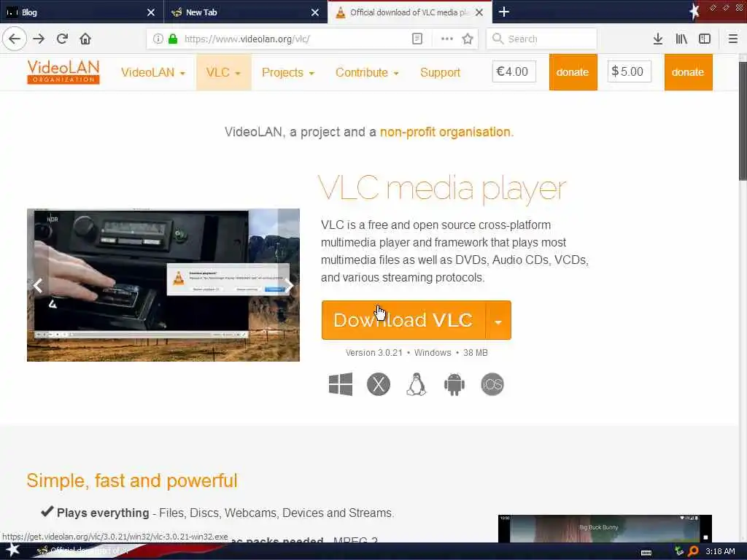
Task: Expand the Projects navigation dropdown
Action: tap(287, 72)
